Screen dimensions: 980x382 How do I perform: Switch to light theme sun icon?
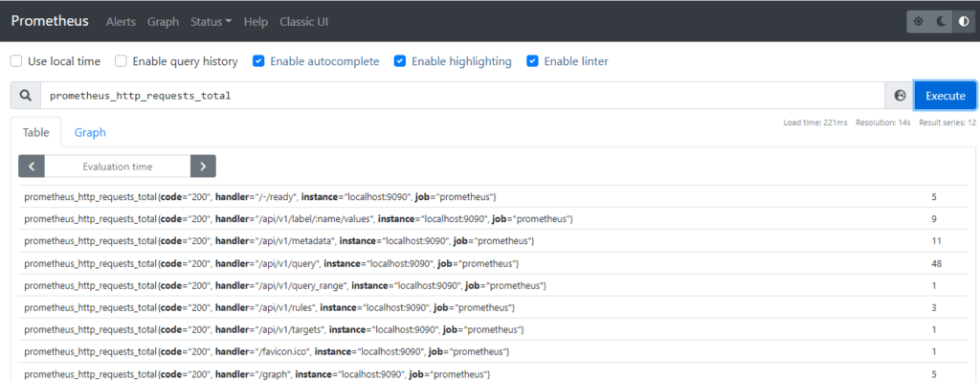[918, 21]
